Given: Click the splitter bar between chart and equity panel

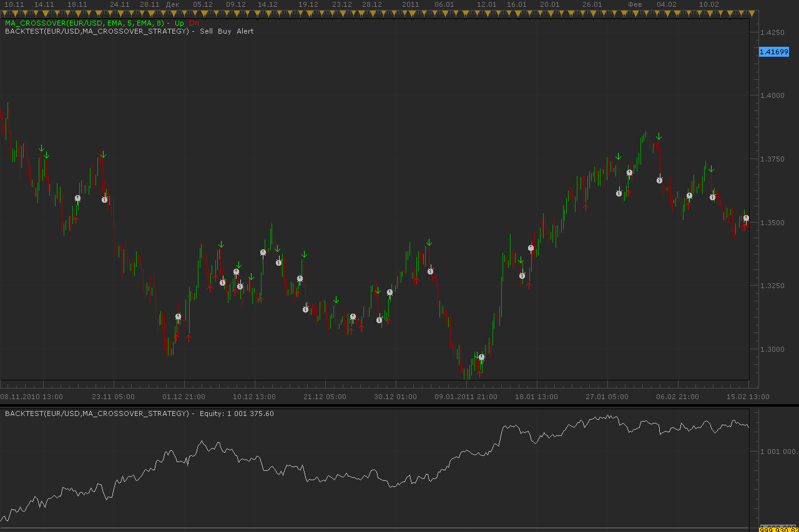Looking at the screenshot, I should point(399,405).
